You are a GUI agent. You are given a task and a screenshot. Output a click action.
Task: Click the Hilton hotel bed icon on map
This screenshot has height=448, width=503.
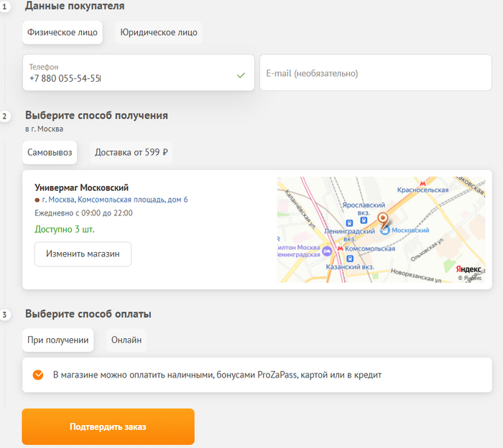click(327, 250)
